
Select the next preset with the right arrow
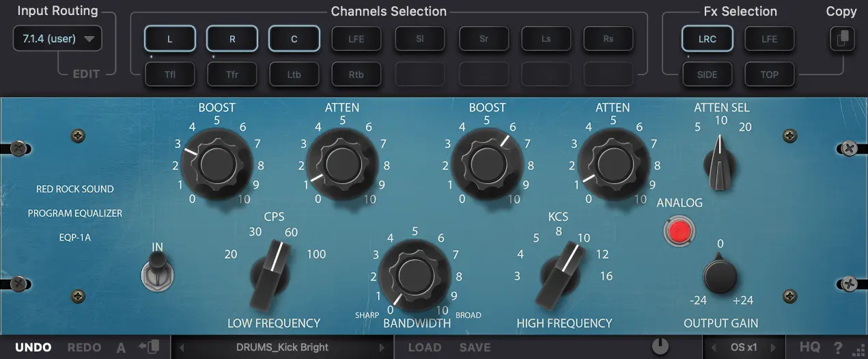coord(382,347)
